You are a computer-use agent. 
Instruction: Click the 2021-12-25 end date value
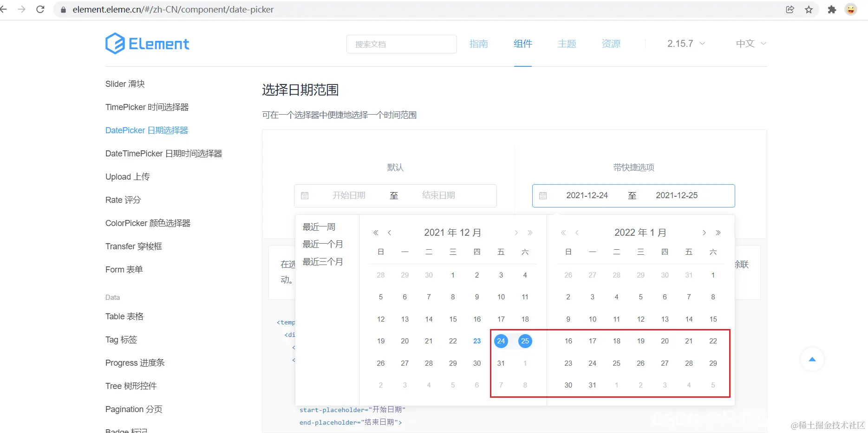(677, 195)
